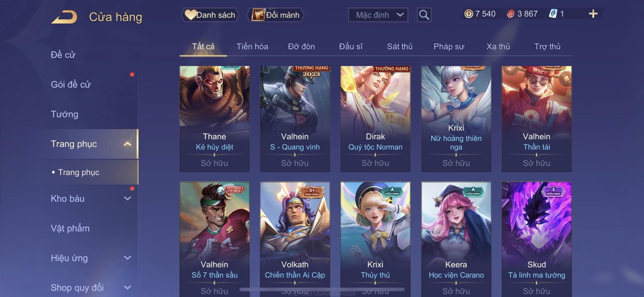
Task: Tap the red ruby currency icon
Action: 511,14
